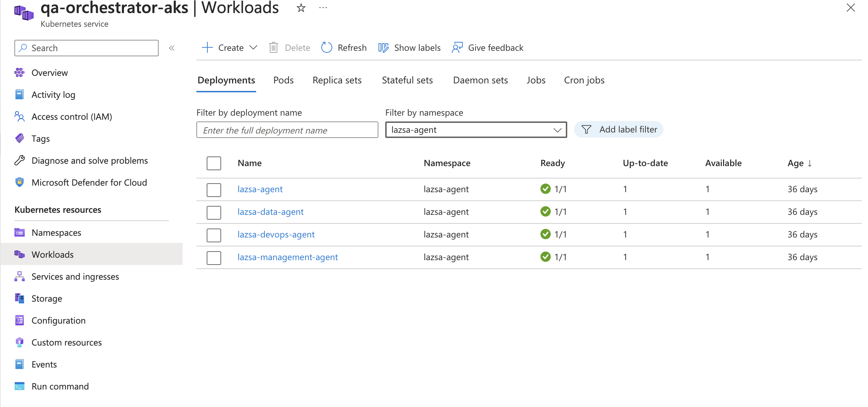Click the Show labels icon
868x407 pixels.
point(383,48)
